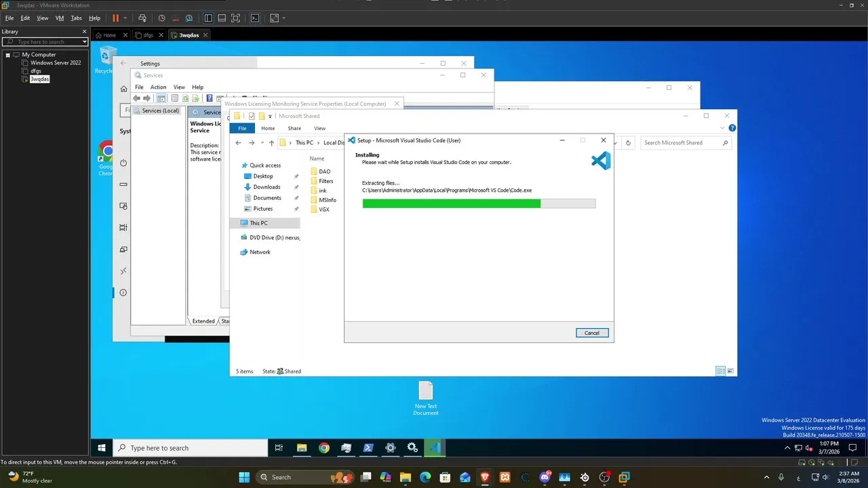868x488 pixels.
Task: Click the Explorer forward arrow
Action: click(252, 143)
